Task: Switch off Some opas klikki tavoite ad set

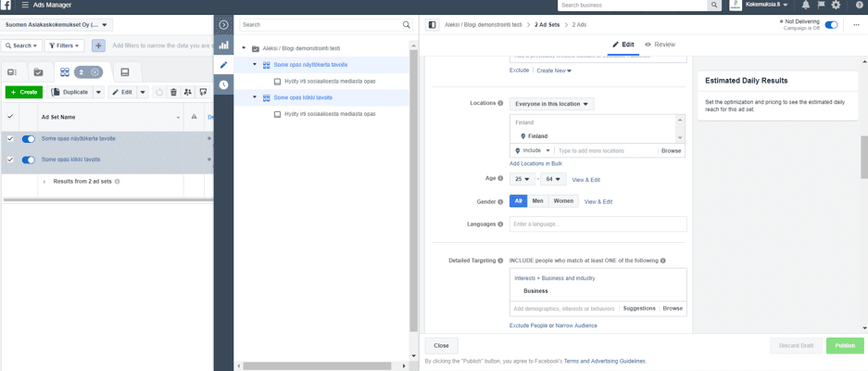Action: click(28, 160)
